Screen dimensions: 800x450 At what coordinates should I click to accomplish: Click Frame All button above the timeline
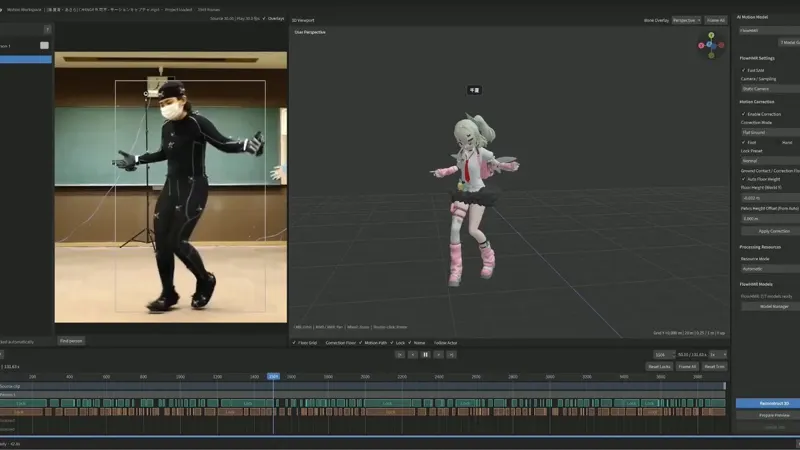(687, 366)
